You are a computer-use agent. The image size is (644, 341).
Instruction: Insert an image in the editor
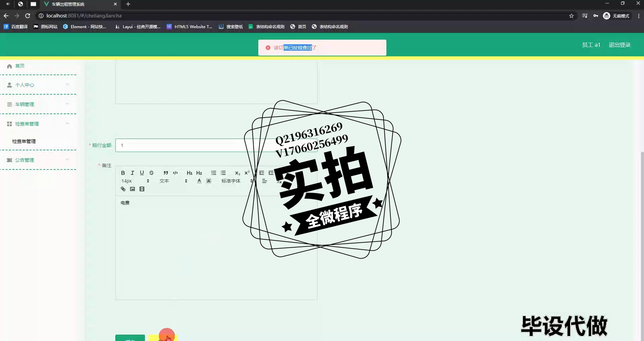[x=132, y=189]
